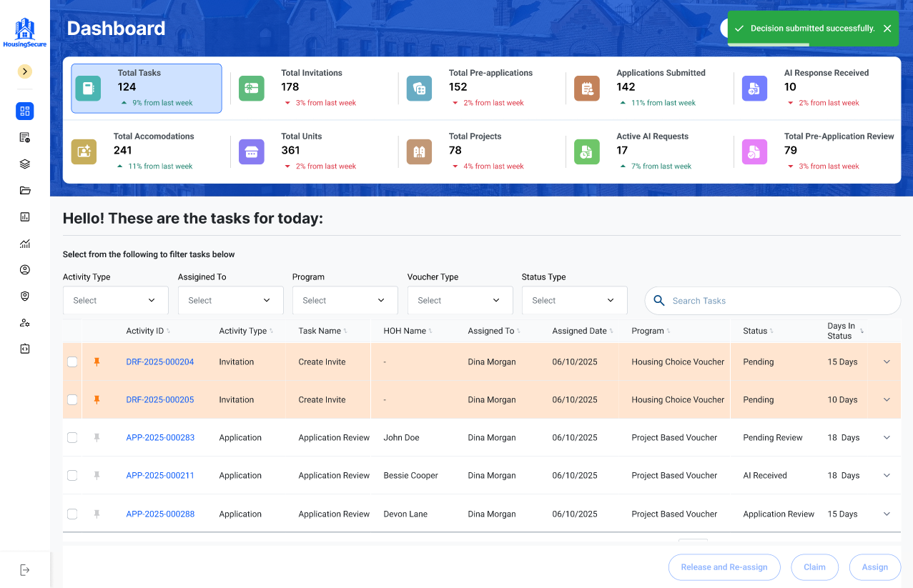The height and width of the screenshot is (588, 913).
Task: Open the Activity Type filter dropdown
Action: 115,301
